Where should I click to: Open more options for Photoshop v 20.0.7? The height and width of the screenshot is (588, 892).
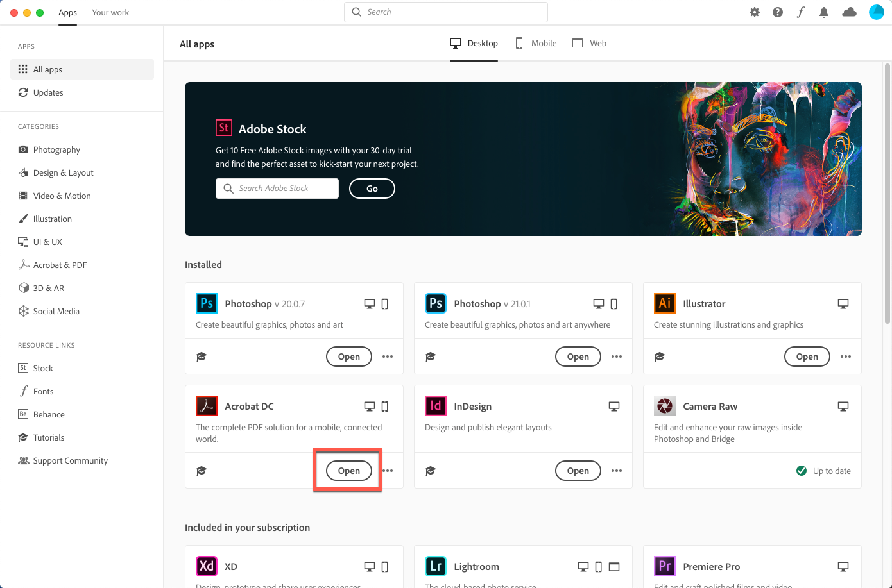[x=388, y=357]
